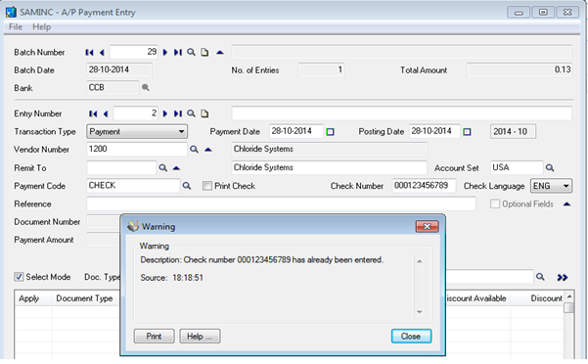
Task: Enable the Print Check checkbox
Action: coord(207,186)
